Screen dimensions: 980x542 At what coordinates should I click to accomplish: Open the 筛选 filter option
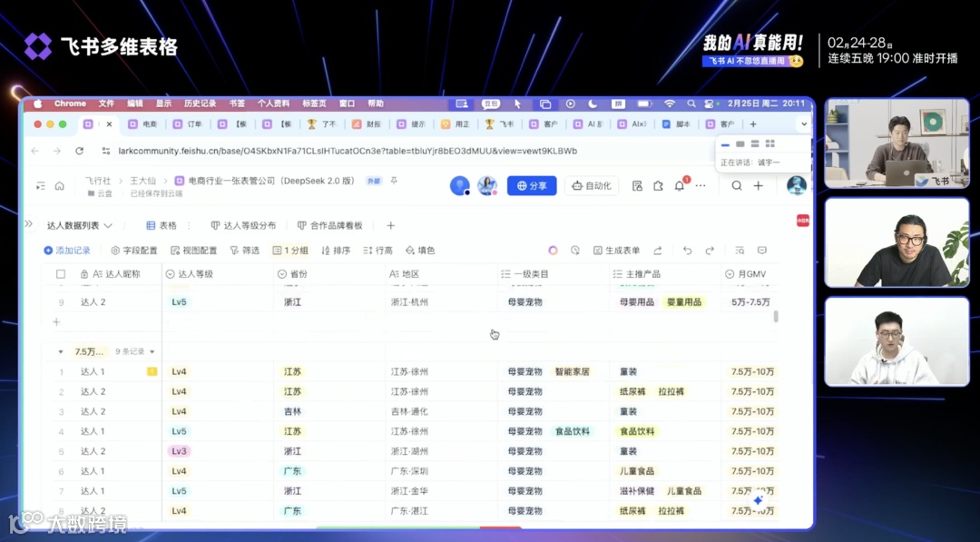244,250
